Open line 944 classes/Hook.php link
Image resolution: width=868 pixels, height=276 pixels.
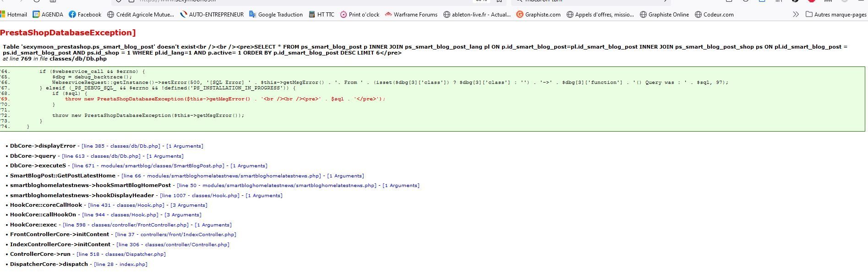click(x=120, y=215)
